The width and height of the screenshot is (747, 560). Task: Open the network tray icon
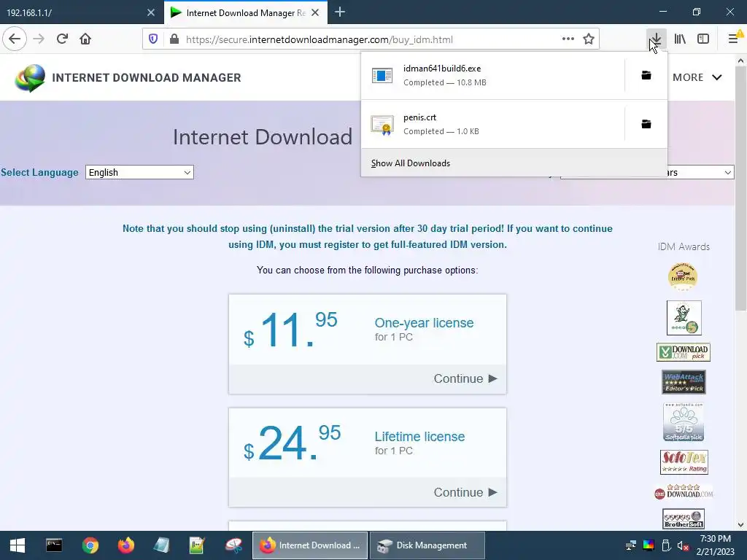click(631, 545)
